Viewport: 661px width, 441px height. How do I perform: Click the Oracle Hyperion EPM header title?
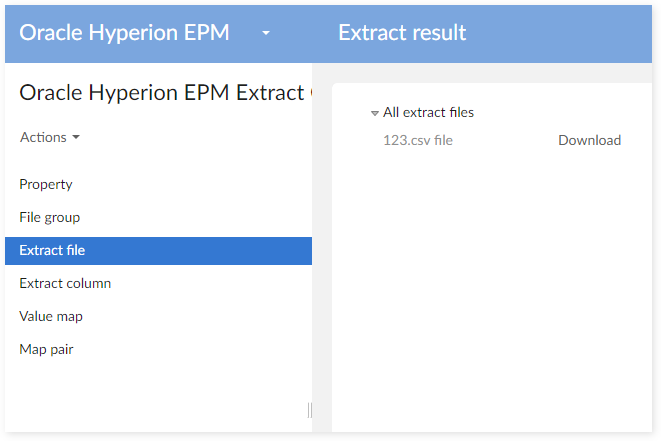125,32
